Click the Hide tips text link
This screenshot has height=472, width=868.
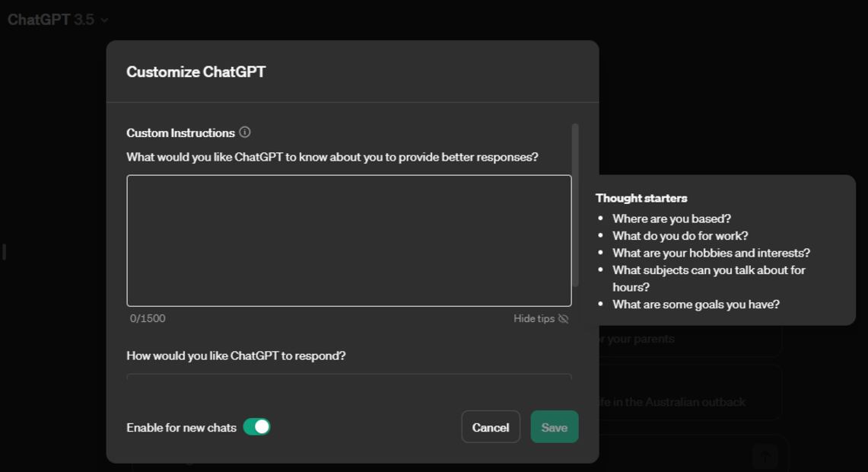(533, 319)
